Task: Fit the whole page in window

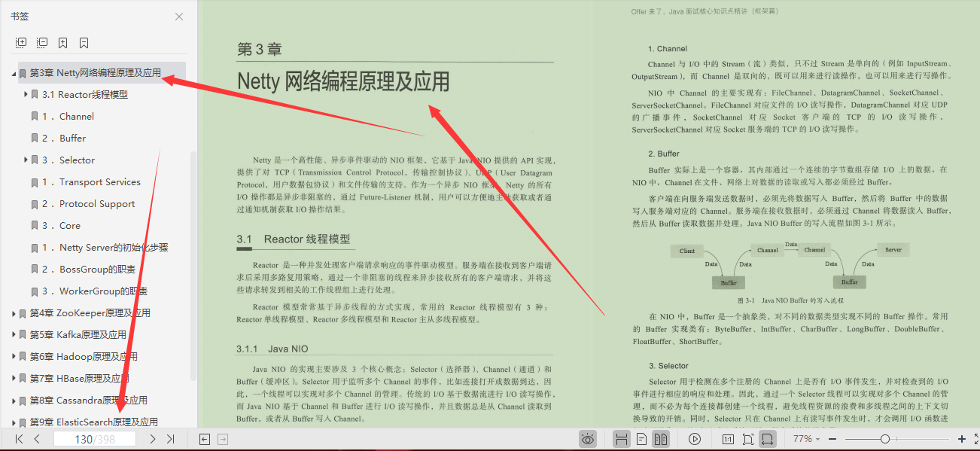Action: click(x=747, y=439)
